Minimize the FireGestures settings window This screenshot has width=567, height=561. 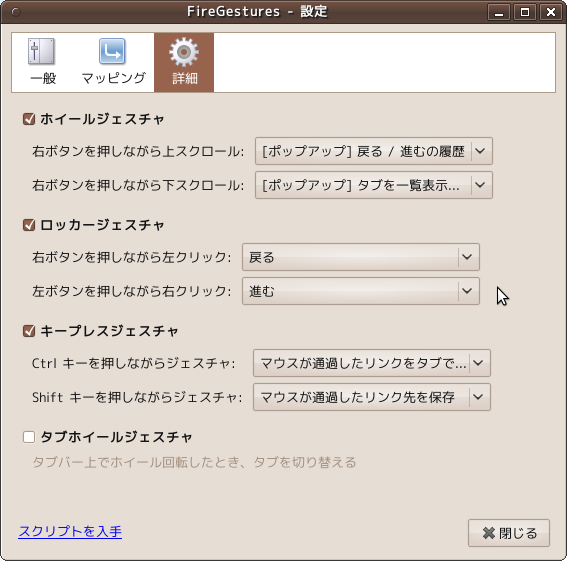pos(499,12)
